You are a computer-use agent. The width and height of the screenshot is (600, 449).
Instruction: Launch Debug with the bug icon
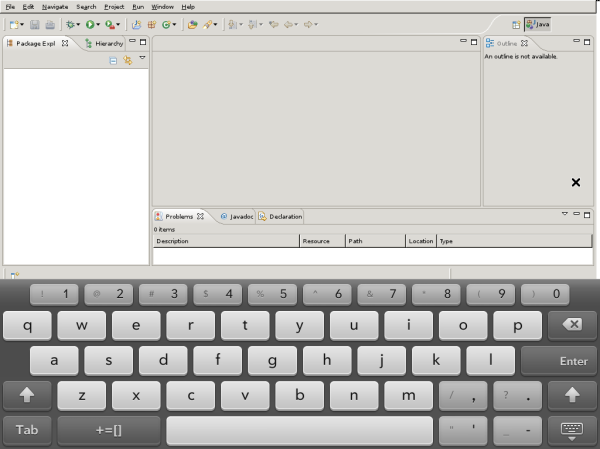point(70,25)
